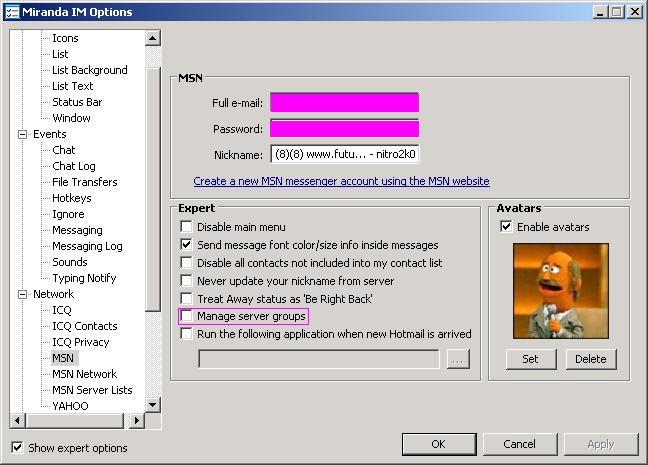Viewport: 648px width, 465px height.
Task: Minimize the Miranda IM Options window
Action: coord(600,12)
